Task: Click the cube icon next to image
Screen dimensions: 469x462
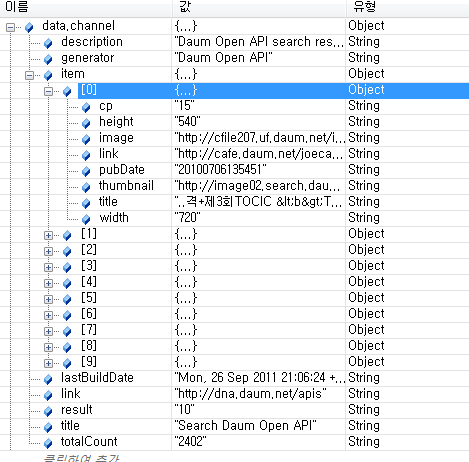Action: pyautogui.click(x=86, y=139)
